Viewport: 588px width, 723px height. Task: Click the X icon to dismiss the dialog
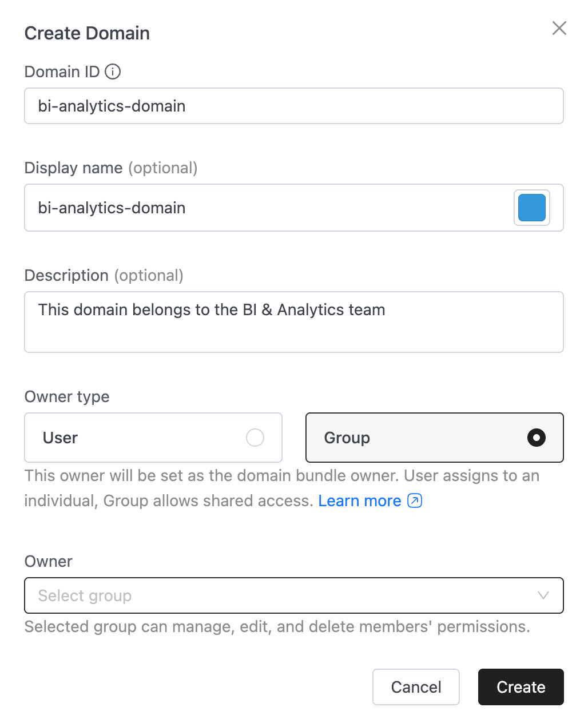(559, 28)
